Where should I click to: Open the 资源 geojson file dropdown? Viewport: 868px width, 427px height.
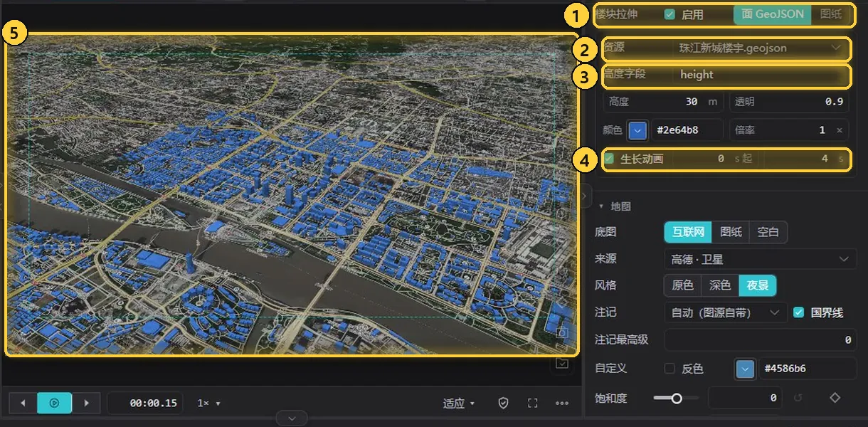(760, 48)
